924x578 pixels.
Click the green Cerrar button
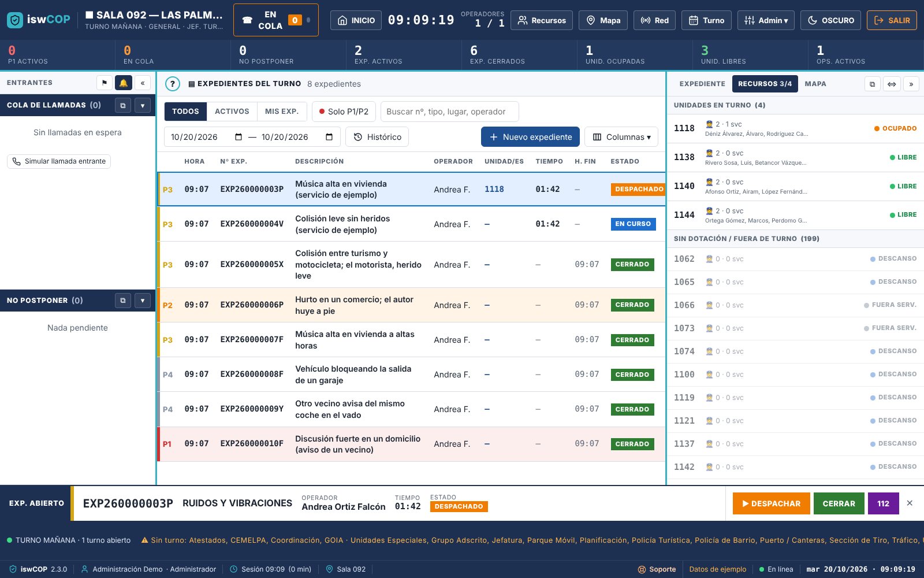click(x=839, y=503)
